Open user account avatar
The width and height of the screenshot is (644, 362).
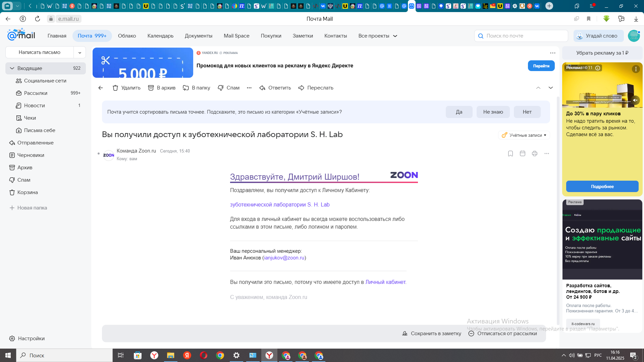[x=634, y=36]
